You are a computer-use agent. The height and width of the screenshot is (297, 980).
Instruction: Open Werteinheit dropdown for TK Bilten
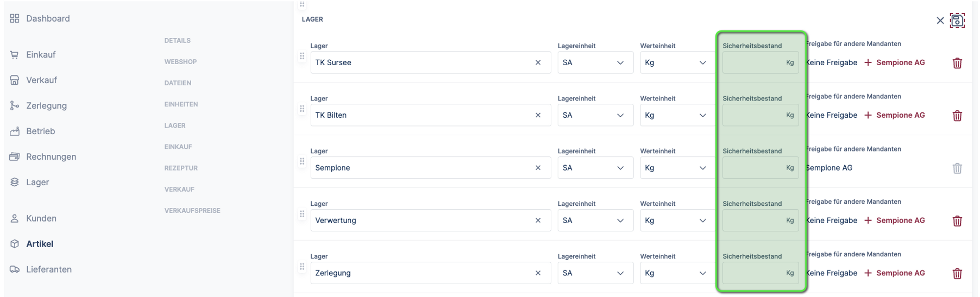677,115
